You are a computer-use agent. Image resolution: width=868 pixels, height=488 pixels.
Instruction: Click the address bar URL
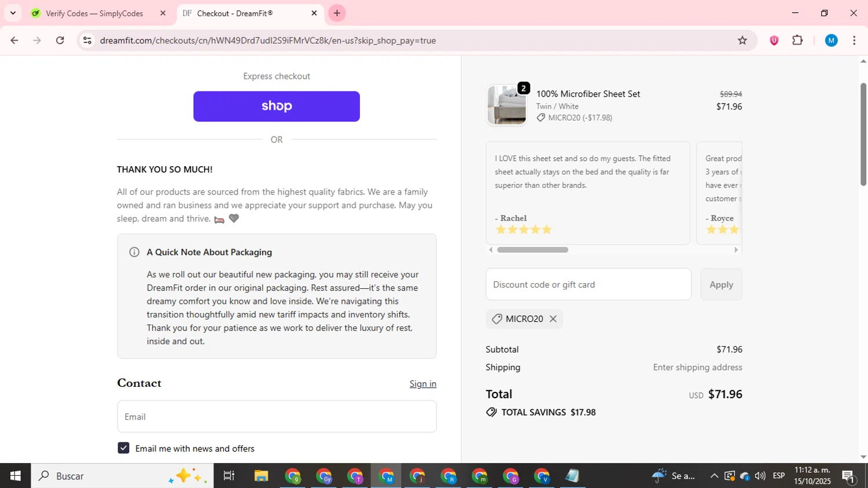point(268,41)
